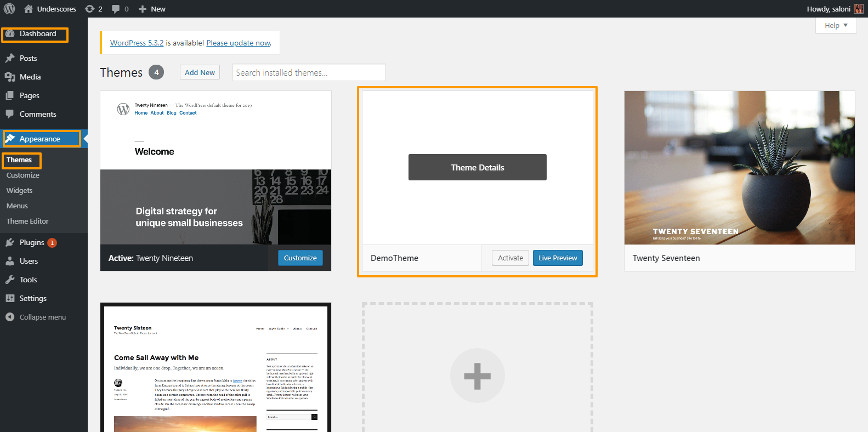This screenshot has width=868, height=432.
Task: Click the Collapse menu arrow icon
Action: [x=10, y=317]
